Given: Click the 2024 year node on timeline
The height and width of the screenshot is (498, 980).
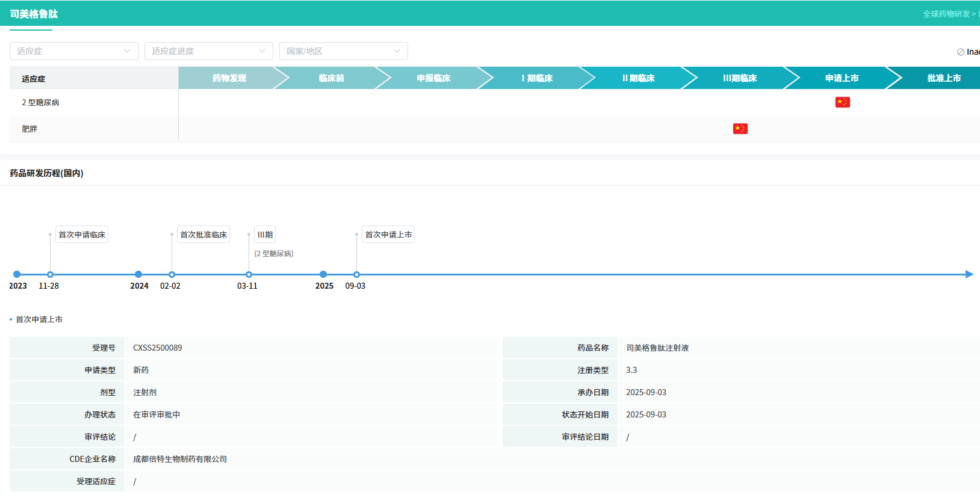Looking at the screenshot, I should click(x=138, y=274).
